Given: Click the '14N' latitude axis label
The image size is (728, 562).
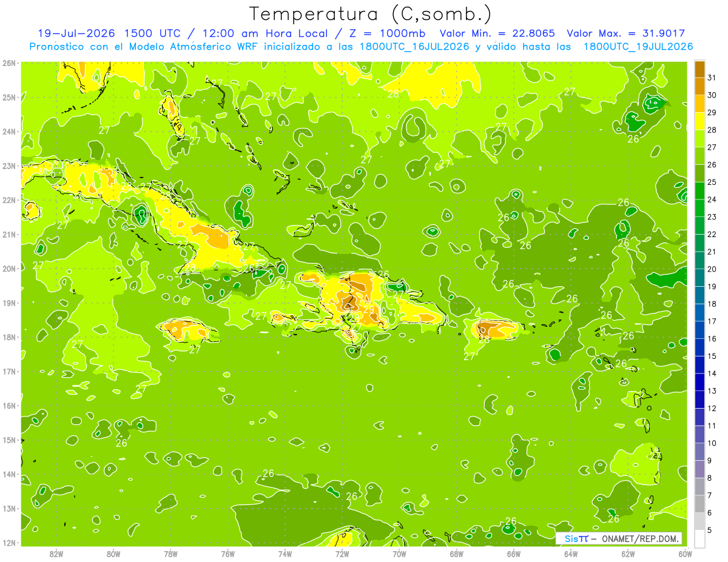Looking at the screenshot, I should tap(9, 473).
